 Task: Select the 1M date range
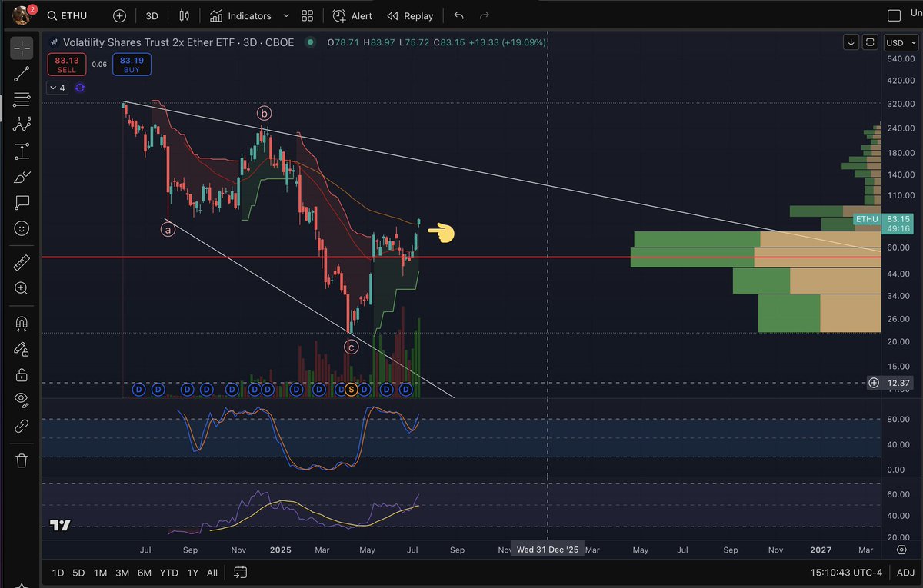pyautogui.click(x=100, y=573)
